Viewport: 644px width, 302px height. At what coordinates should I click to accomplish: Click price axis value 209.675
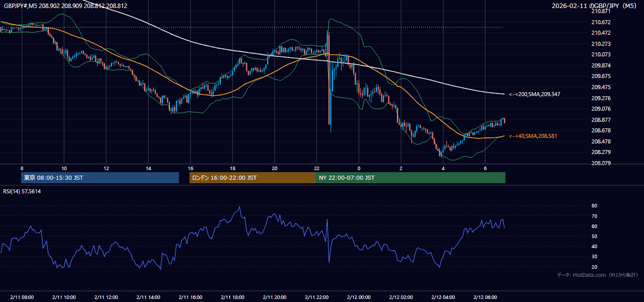pyautogui.click(x=601, y=76)
